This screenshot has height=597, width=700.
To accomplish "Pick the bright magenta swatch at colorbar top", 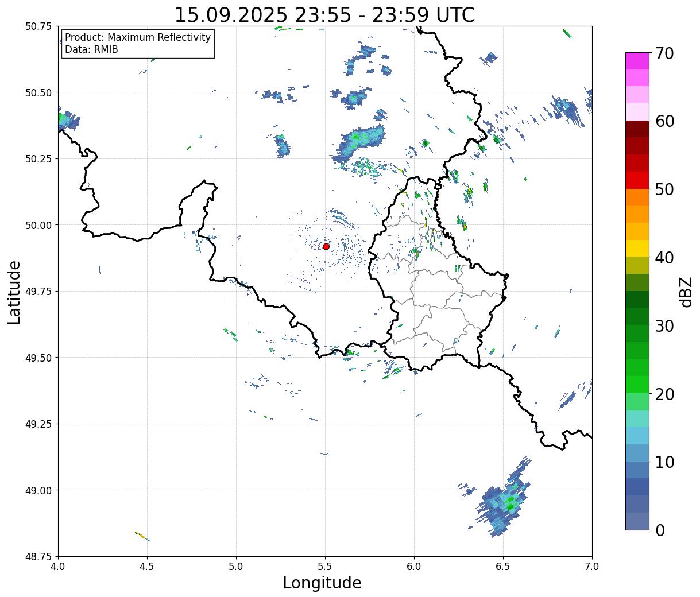I will (637, 61).
